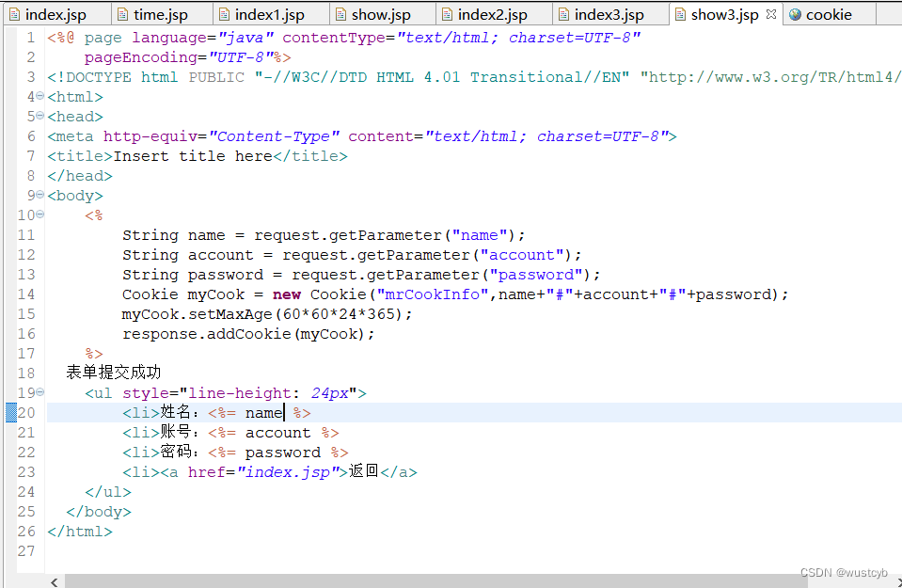
Task: Click the horizontal scrollbar track
Action: (x=437, y=581)
